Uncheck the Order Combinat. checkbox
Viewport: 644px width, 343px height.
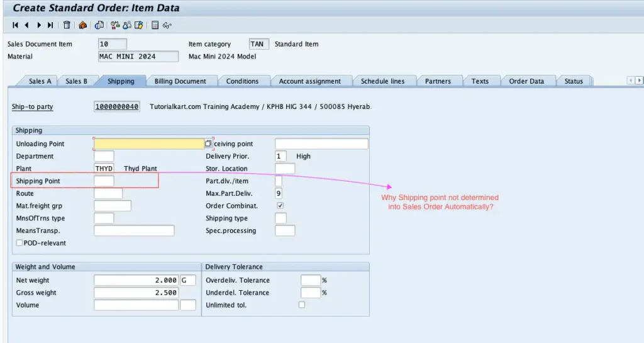280,205
